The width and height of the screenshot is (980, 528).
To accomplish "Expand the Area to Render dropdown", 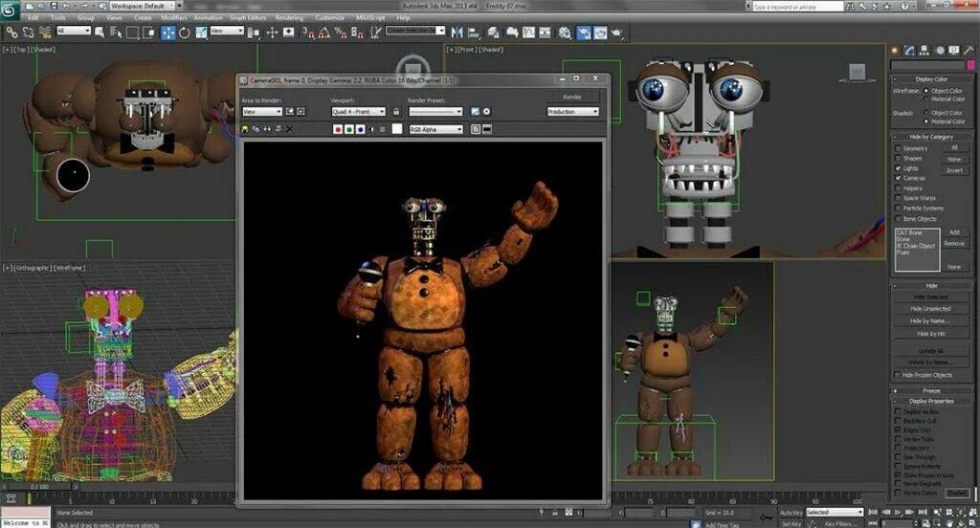I will [x=262, y=112].
